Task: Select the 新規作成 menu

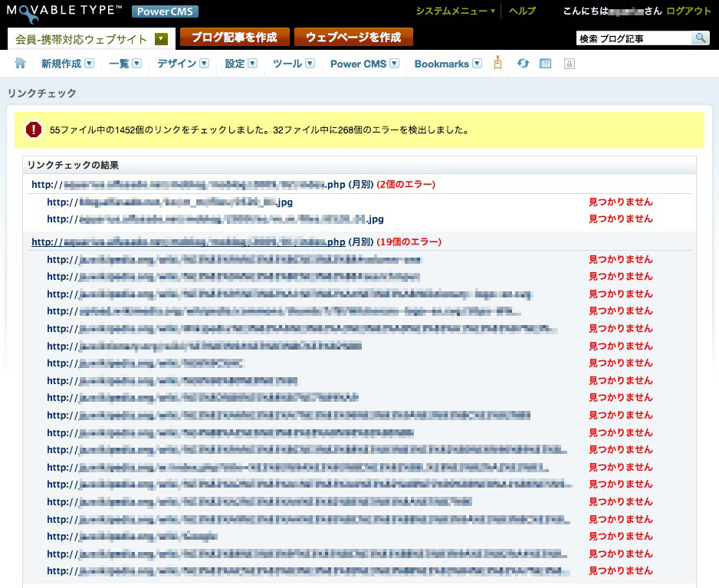Action: (x=61, y=64)
